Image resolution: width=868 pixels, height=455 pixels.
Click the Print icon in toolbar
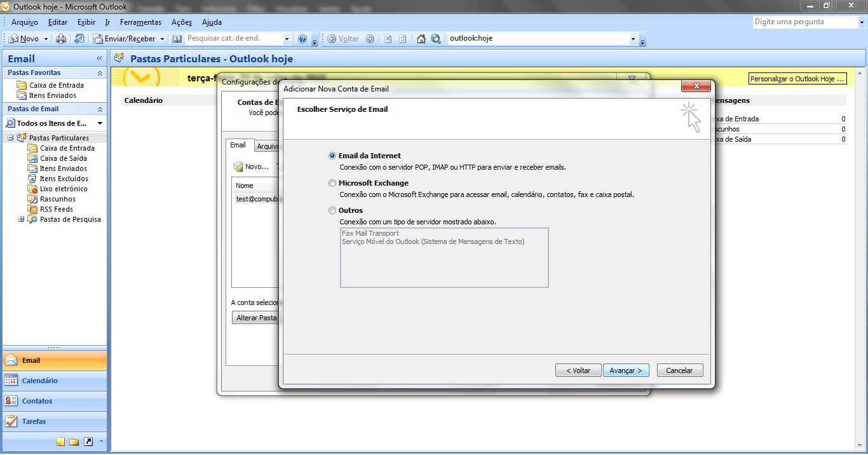point(61,39)
